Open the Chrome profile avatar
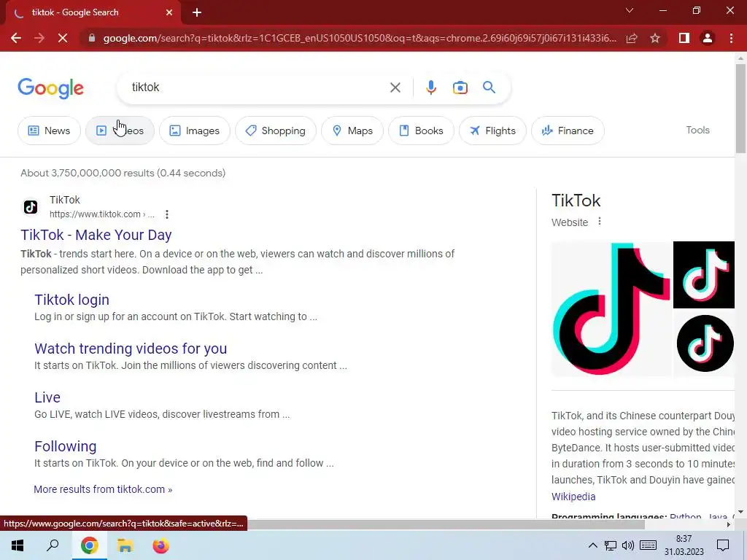The image size is (747, 560). point(708,38)
